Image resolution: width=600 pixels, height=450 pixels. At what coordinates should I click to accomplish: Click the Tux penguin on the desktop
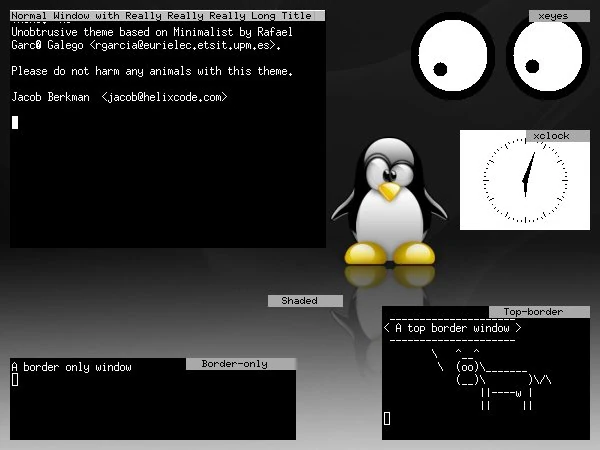point(390,202)
